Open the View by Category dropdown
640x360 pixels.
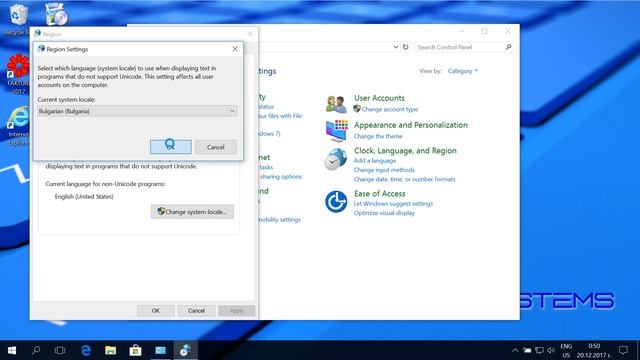pyautogui.click(x=462, y=71)
